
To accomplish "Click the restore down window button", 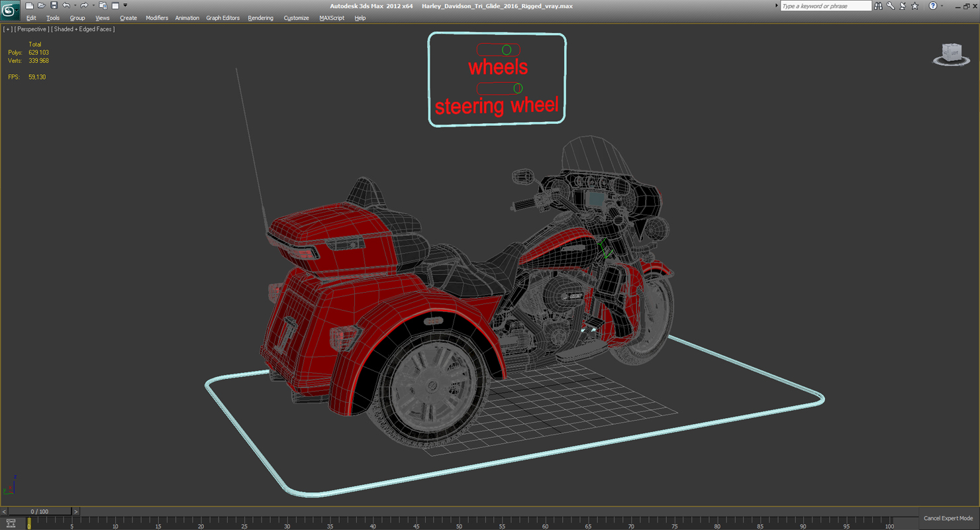I will pyautogui.click(x=966, y=6).
